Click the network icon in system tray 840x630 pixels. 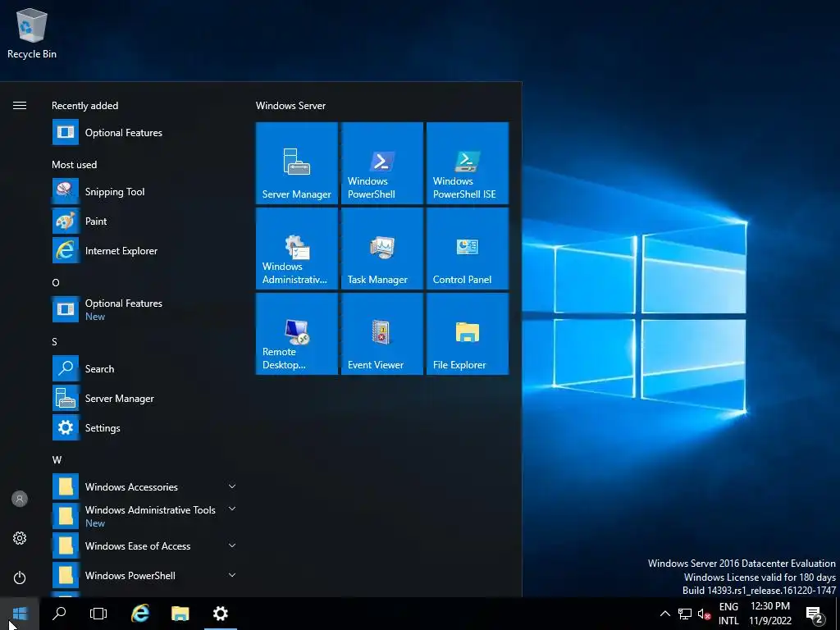click(685, 614)
